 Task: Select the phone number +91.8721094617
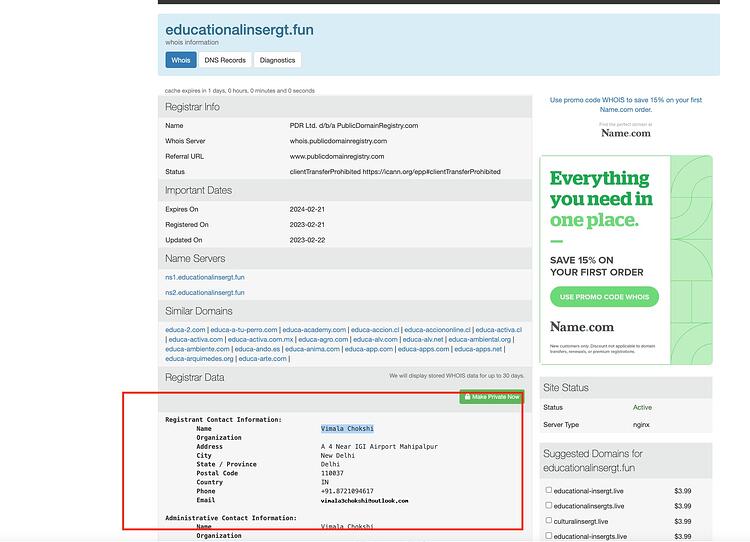[x=347, y=491]
